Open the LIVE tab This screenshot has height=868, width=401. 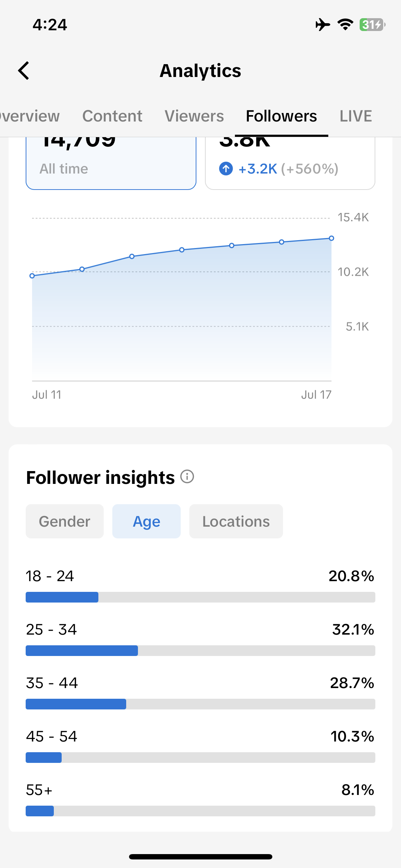(x=356, y=116)
